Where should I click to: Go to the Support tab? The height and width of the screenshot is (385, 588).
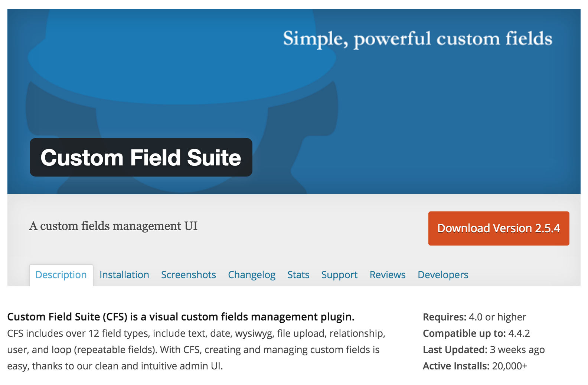(339, 275)
